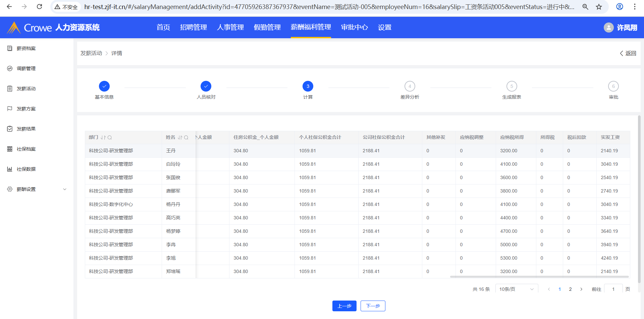Open 薪资档案 from the sidebar
The width and height of the screenshot is (644, 319).
26,49
